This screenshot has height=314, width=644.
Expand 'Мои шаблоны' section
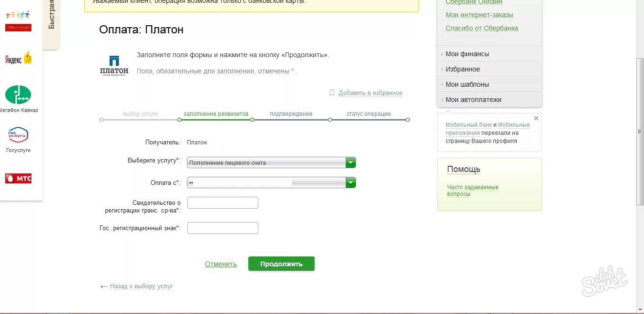tap(490, 84)
